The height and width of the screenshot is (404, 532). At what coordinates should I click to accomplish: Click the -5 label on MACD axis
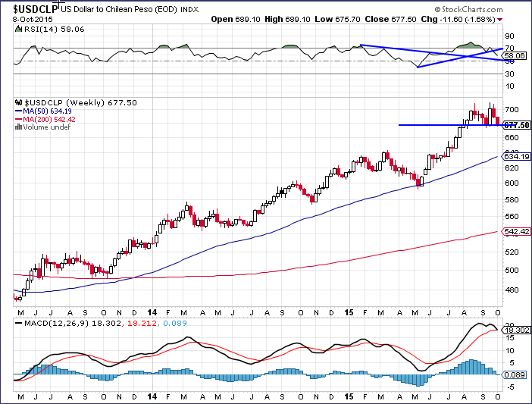511,387
